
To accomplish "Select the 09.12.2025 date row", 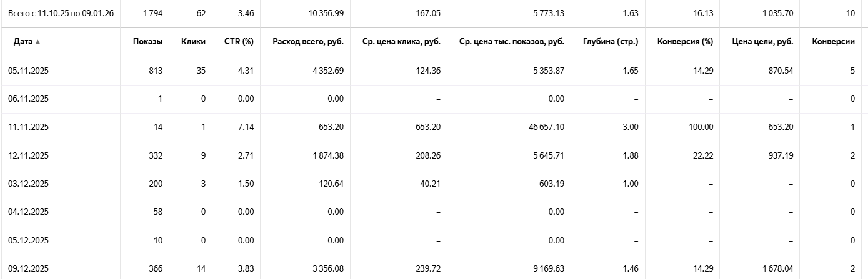I will 28,269.
